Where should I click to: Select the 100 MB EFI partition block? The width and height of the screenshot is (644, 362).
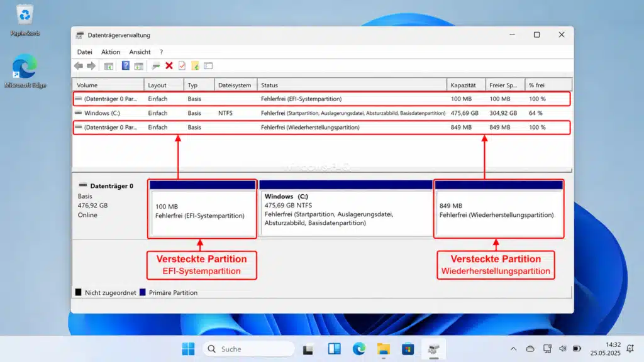click(203, 209)
